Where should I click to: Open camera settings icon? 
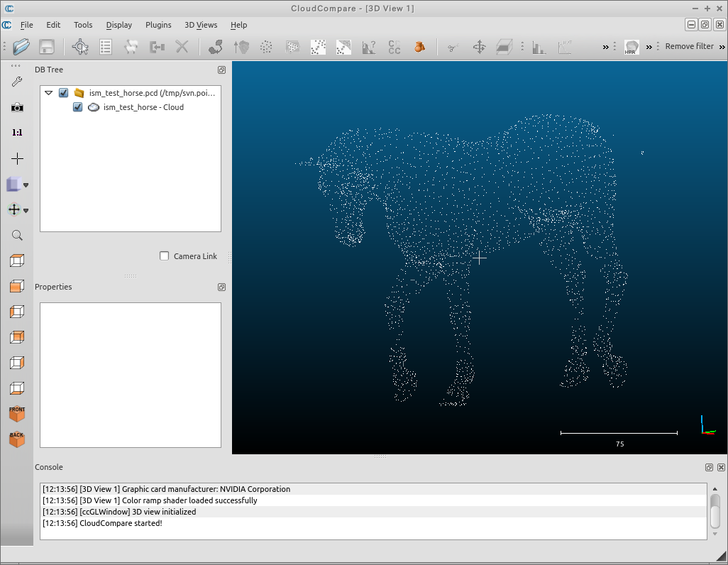point(17,107)
